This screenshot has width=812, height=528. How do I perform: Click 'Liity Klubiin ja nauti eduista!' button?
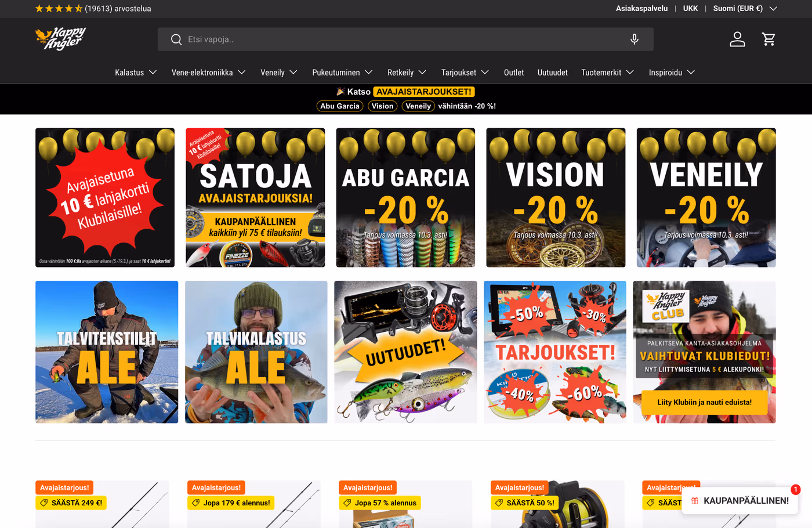point(705,403)
